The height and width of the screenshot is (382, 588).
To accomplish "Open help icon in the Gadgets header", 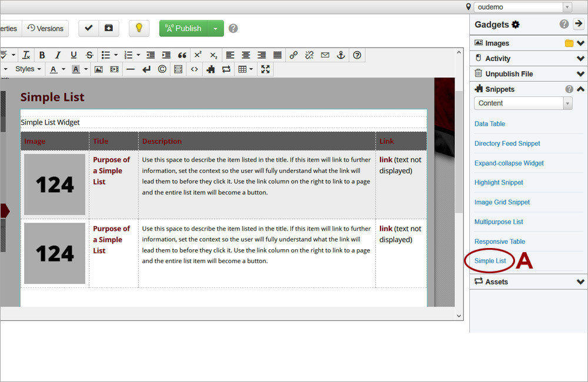I will point(564,24).
